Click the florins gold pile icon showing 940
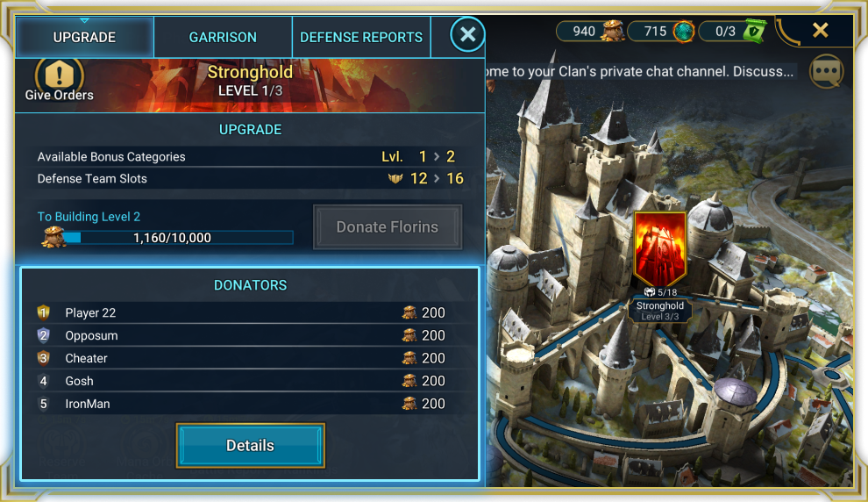 point(612,31)
